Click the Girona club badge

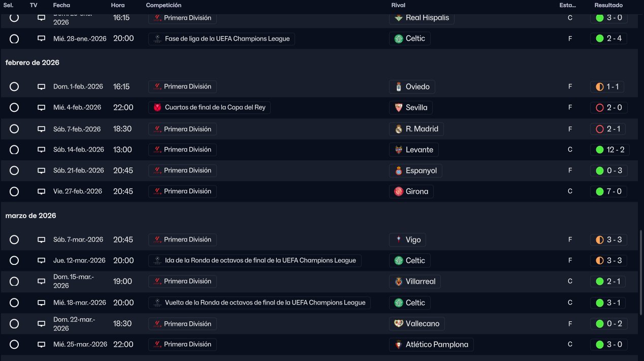[x=399, y=192]
